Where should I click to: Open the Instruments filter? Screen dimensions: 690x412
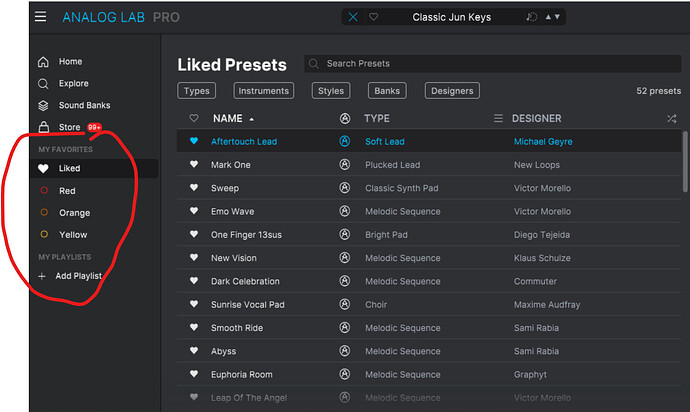pyautogui.click(x=264, y=91)
